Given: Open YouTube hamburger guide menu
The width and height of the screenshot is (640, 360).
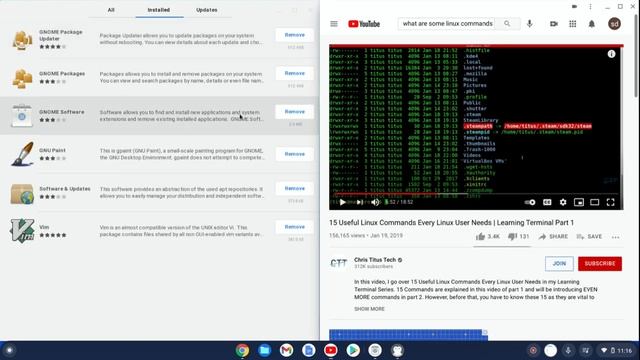Looking at the screenshot, I should coord(334,24).
